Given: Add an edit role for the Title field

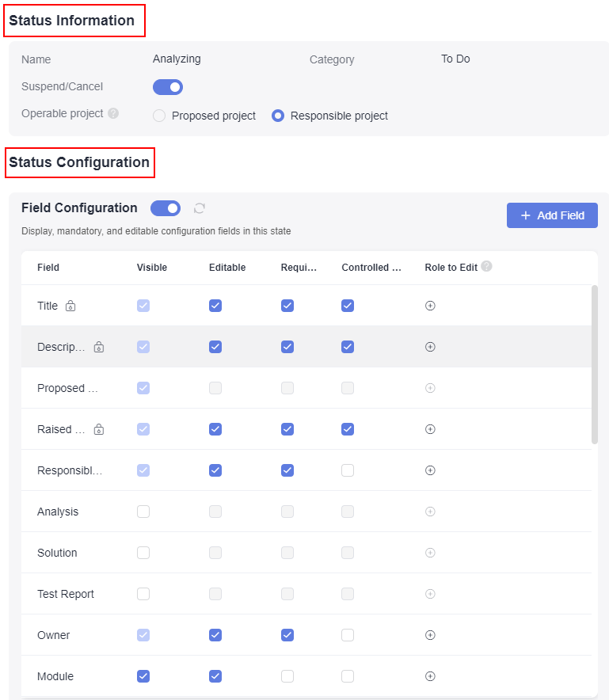Looking at the screenshot, I should point(430,306).
